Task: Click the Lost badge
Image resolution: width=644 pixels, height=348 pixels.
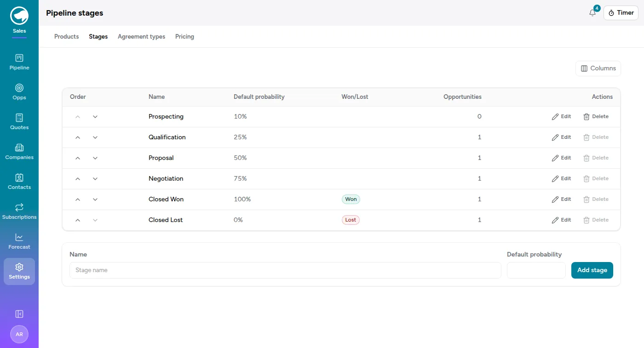Action: click(x=351, y=220)
